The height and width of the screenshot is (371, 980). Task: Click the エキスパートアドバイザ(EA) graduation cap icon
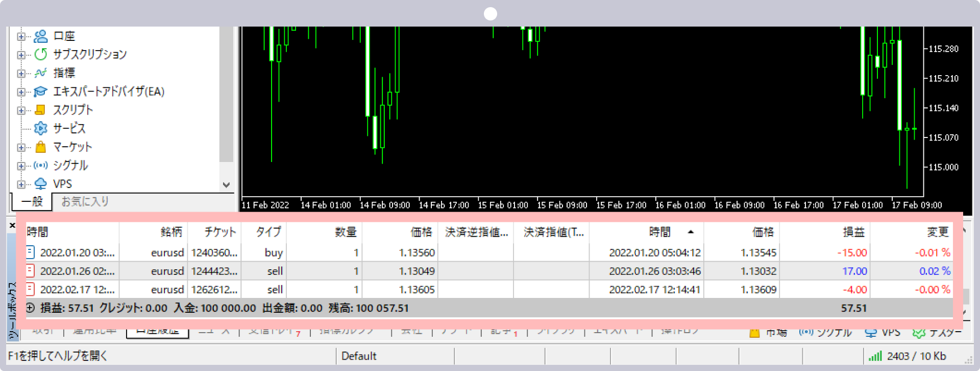coord(40,91)
